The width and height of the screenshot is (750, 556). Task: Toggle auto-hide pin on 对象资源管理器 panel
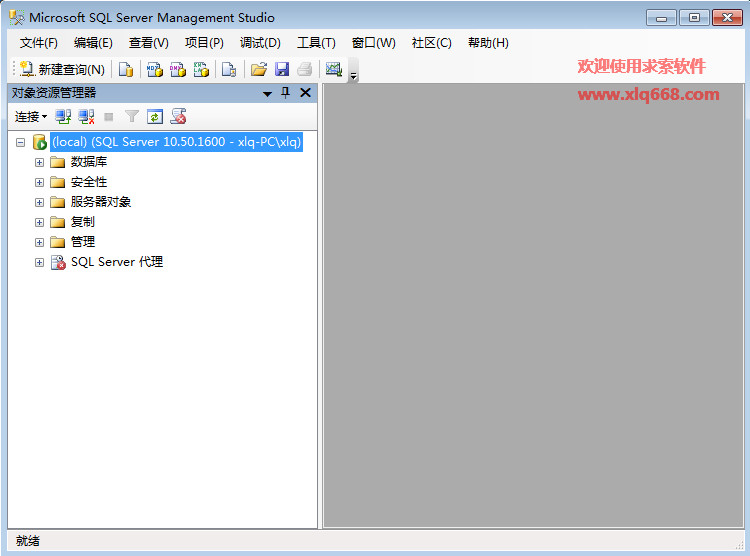click(x=286, y=92)
